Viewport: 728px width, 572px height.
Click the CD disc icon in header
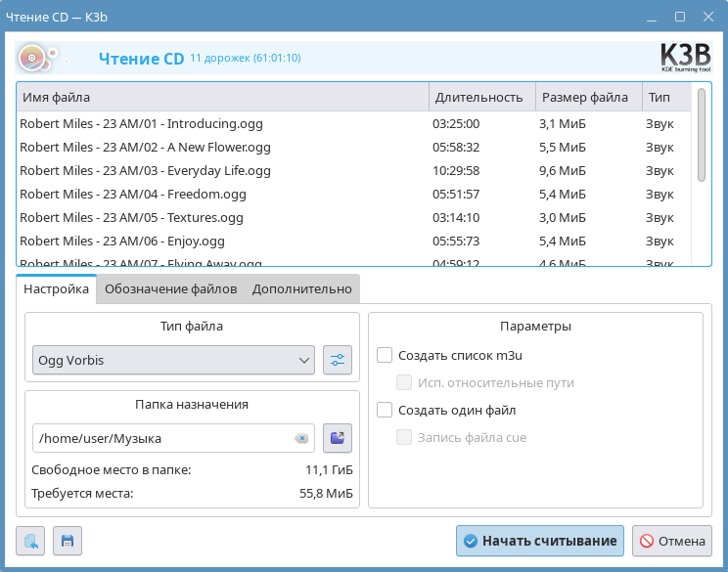[33, 59]
